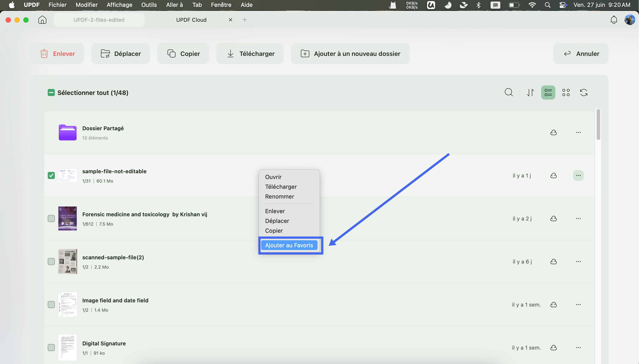Choose Ajouter au Favoris in context menu
Image resolution: width=639 pixels, height=364 pixels.
(289, 245)
